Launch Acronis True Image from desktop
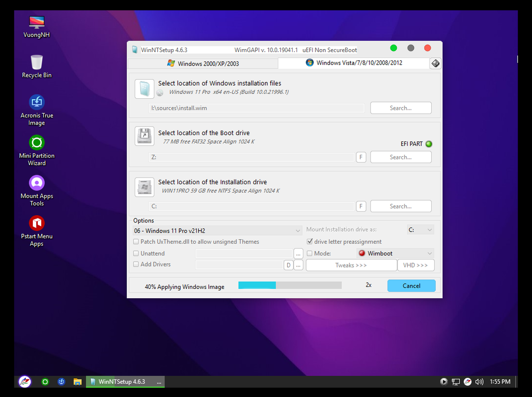 (x=37, y=110)
